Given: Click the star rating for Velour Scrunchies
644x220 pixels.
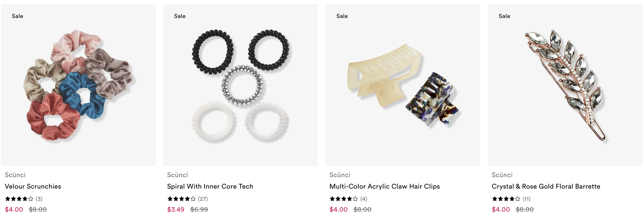Looking at the screenshot, I should coord(19,199).
